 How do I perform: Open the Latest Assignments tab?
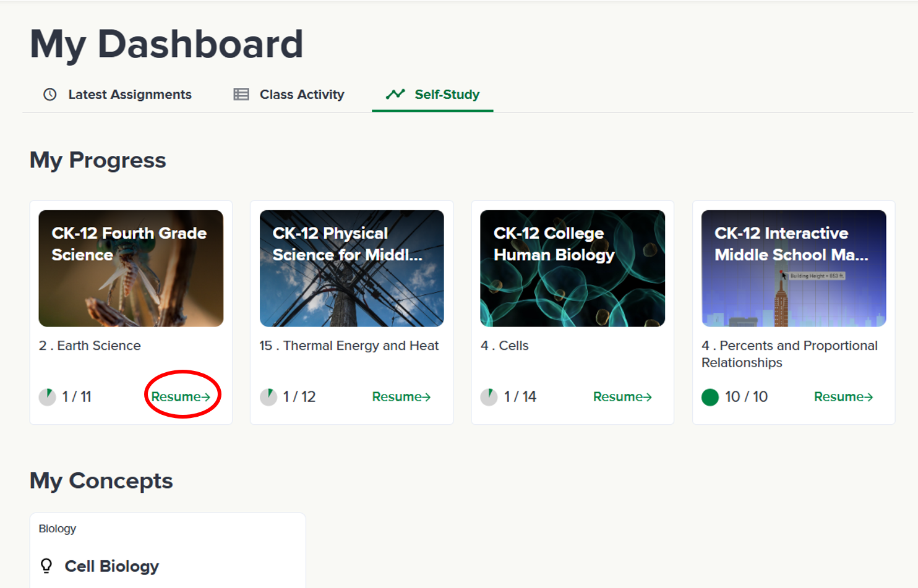(x=118, y=95)
